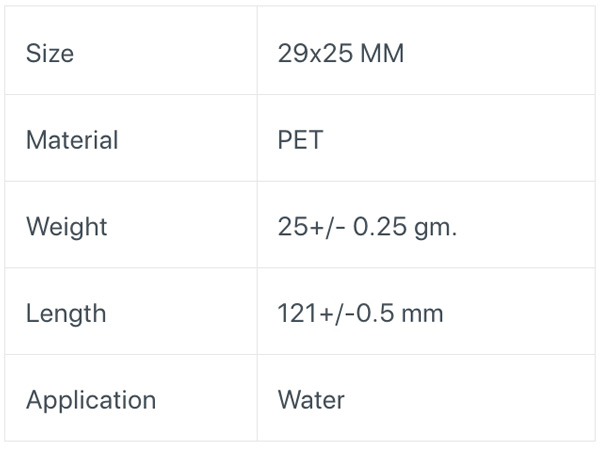The image size is (600, 470).
Task: Select the 121+/-0.5 mm value
Action: coord(360,313)
